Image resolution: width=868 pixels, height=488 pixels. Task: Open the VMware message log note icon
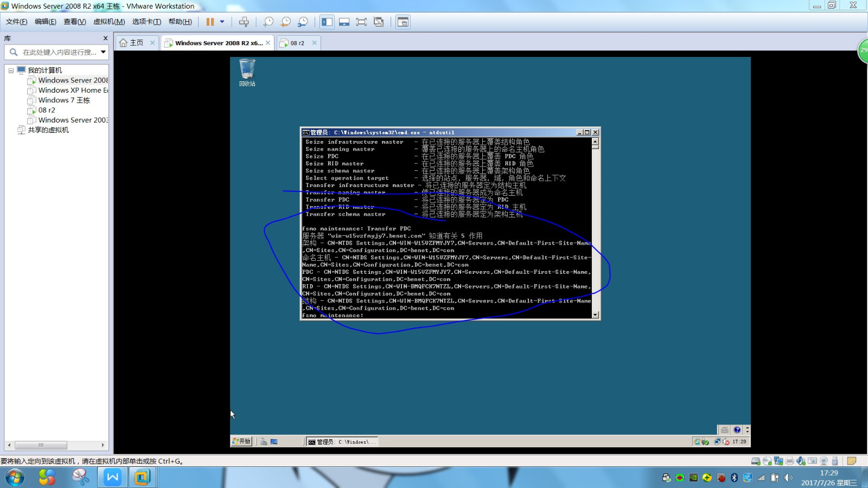click(x=852, y=461)
